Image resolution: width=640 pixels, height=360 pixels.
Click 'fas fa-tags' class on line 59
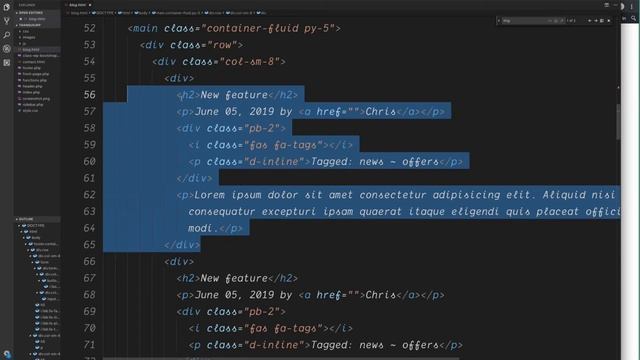283,145
